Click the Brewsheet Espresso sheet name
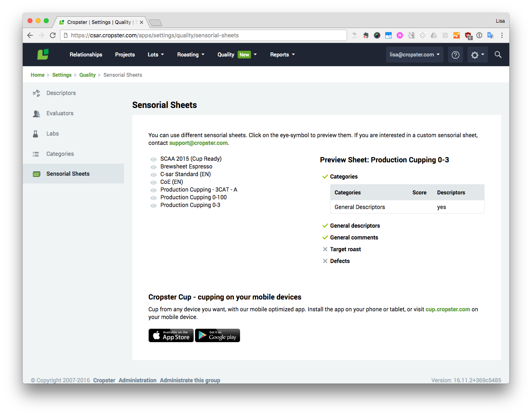532x416 pixels. pyautogui.click(x=186, y=166)
